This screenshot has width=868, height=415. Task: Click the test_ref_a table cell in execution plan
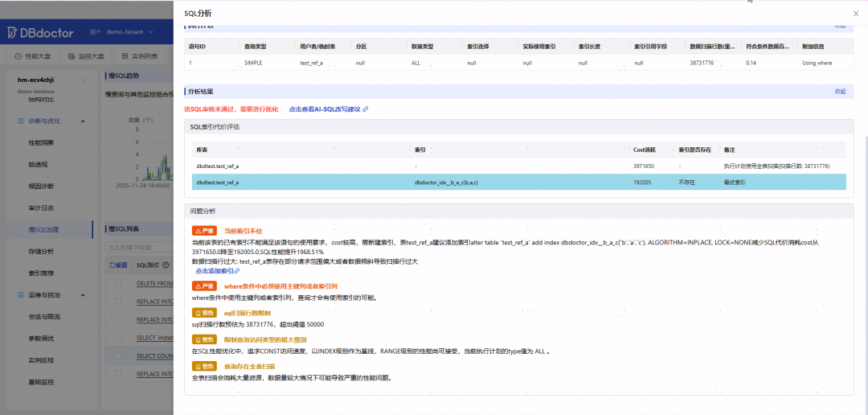(311, 64)
